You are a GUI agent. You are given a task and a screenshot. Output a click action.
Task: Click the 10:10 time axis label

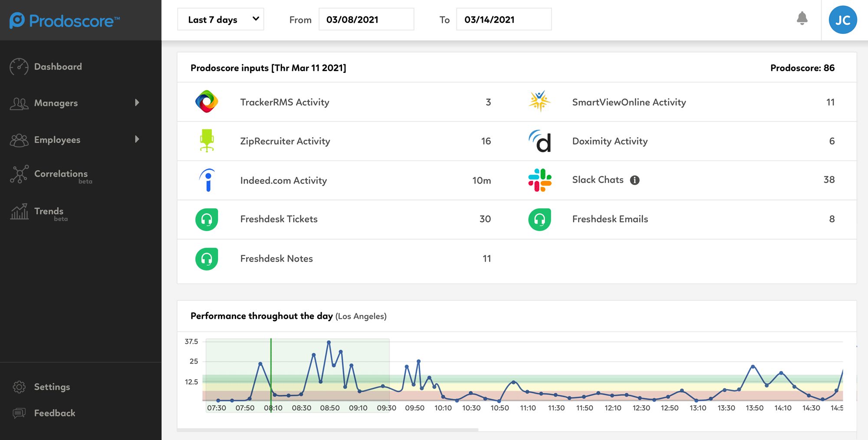click(x=443, y=408)
